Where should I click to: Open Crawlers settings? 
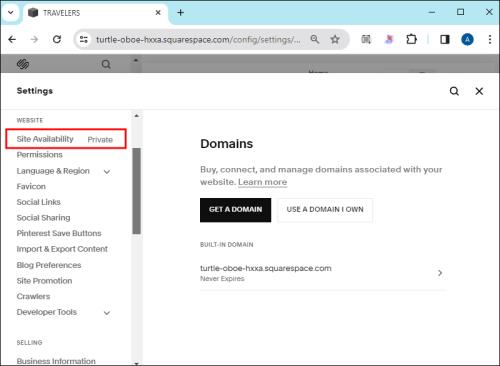coord(33,296)
